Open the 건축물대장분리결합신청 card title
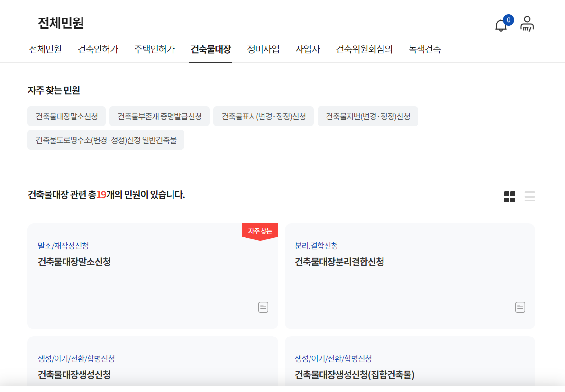This screenshot has height=392, width=565. point(339,262)
